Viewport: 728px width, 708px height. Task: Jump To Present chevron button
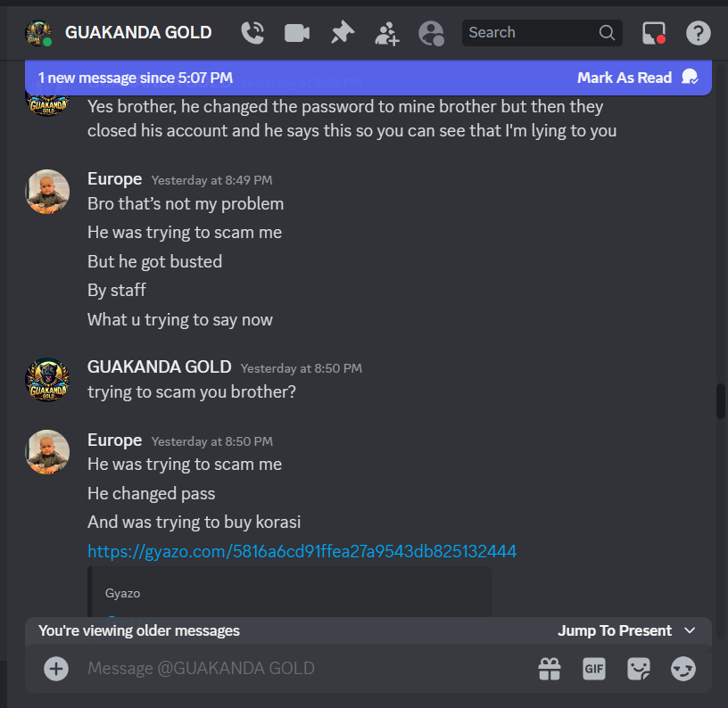pyautogui.click(x=690, y=630)
